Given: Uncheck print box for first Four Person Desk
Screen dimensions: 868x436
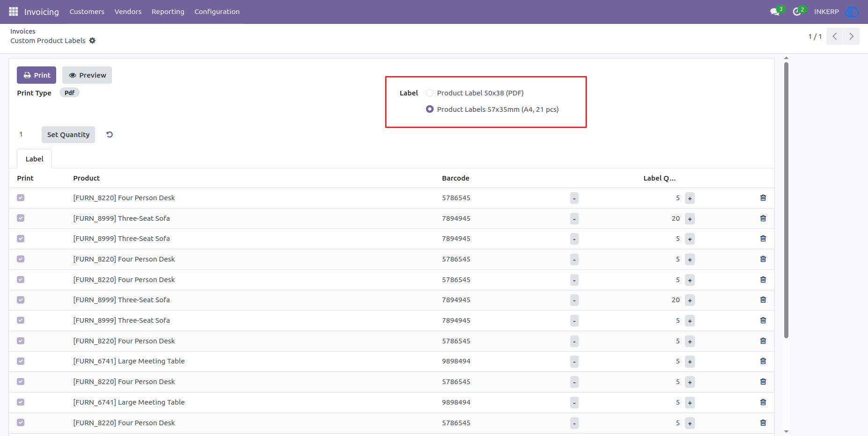Looking at the screenshot, I should 21,198.
